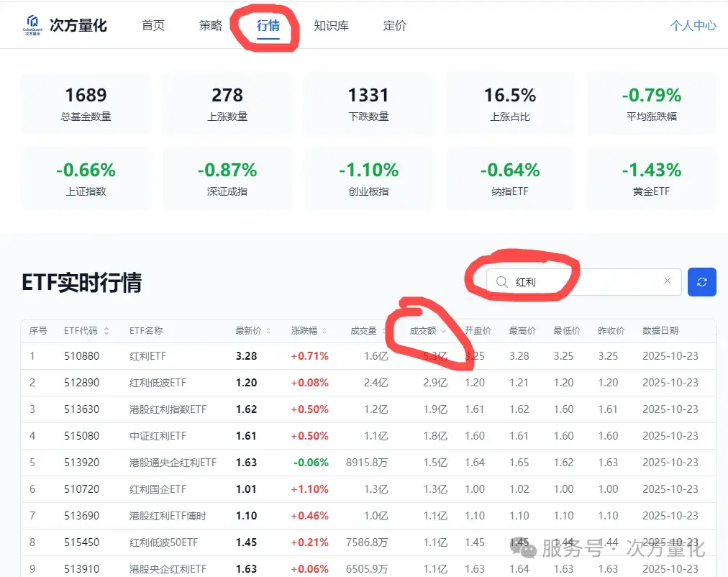Open the 首页 tab

(x=153, y=25)
